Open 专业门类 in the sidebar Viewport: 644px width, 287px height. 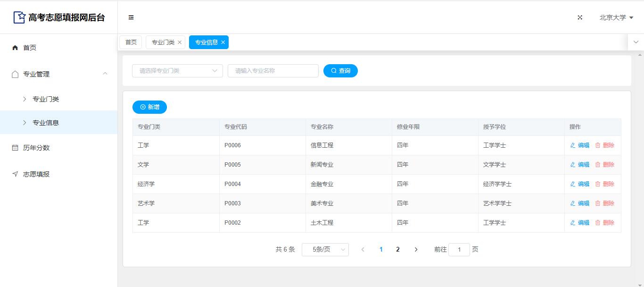[46, 99]
